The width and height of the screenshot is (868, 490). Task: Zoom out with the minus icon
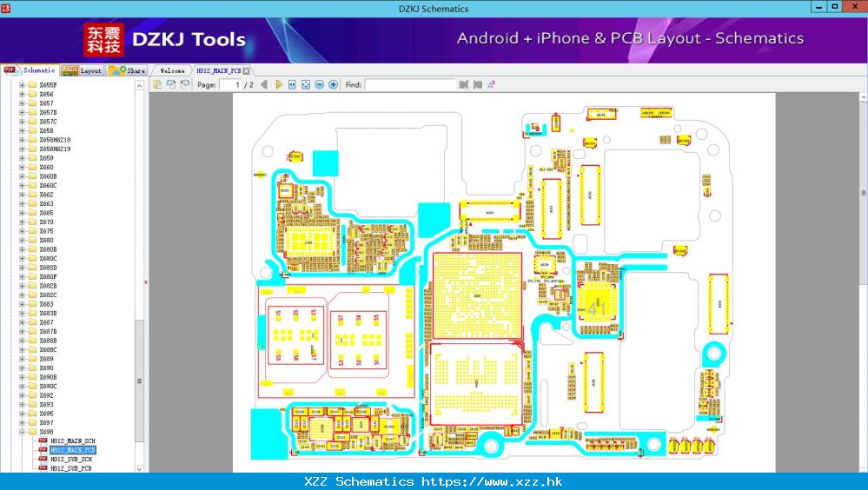(x=320, y=84)
